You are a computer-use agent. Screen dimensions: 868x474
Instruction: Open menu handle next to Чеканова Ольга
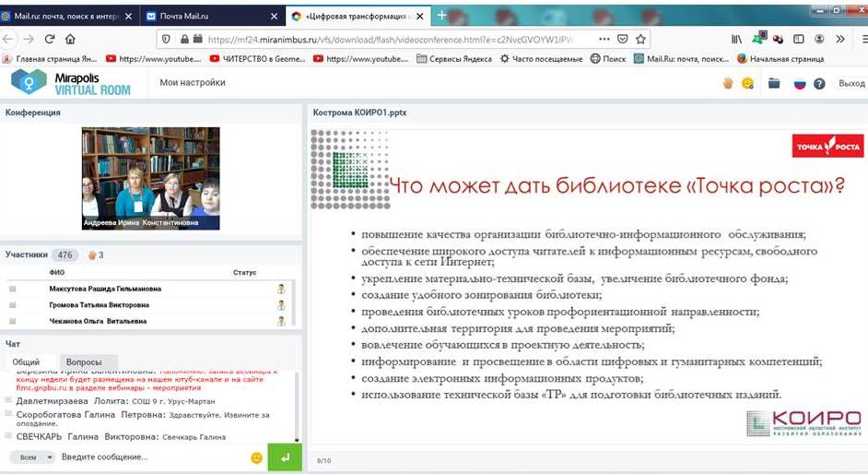(13, 321)
